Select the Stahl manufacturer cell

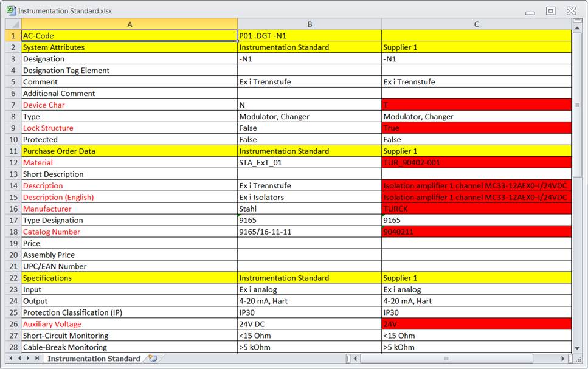(x=310, y=209)
